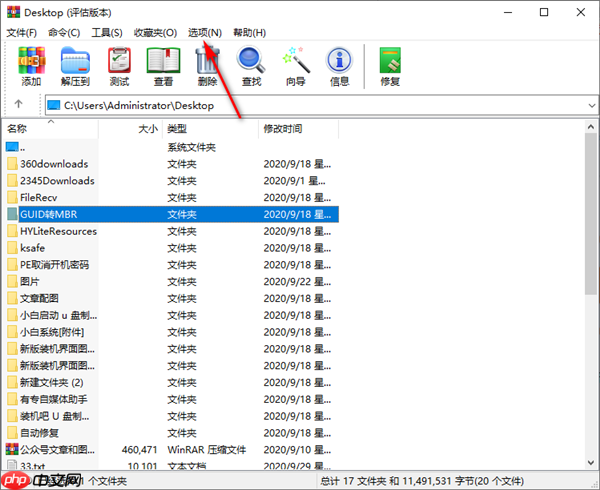Screen dimensions: 600x490
Task: Click the vertical scrollbar thumb
Action: tap(590, 213)
